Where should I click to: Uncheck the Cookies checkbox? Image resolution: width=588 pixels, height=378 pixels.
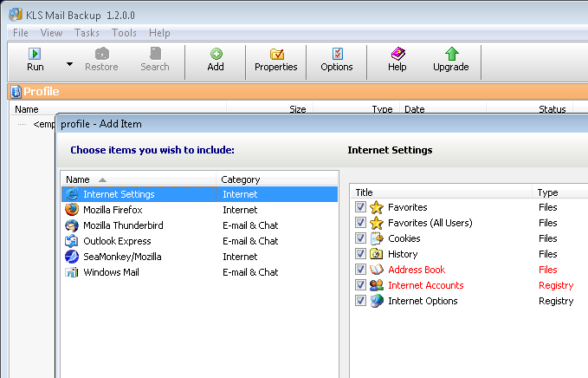pos(360,238)
